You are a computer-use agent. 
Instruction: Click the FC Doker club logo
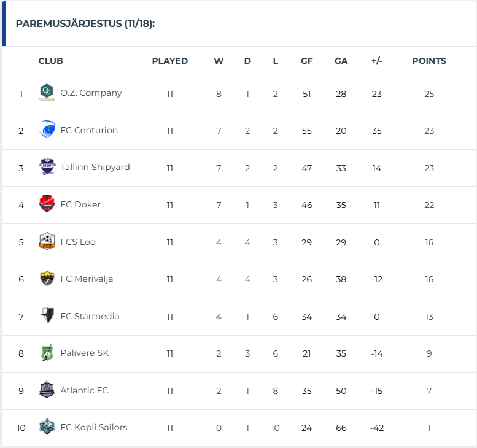click(47, 204)
